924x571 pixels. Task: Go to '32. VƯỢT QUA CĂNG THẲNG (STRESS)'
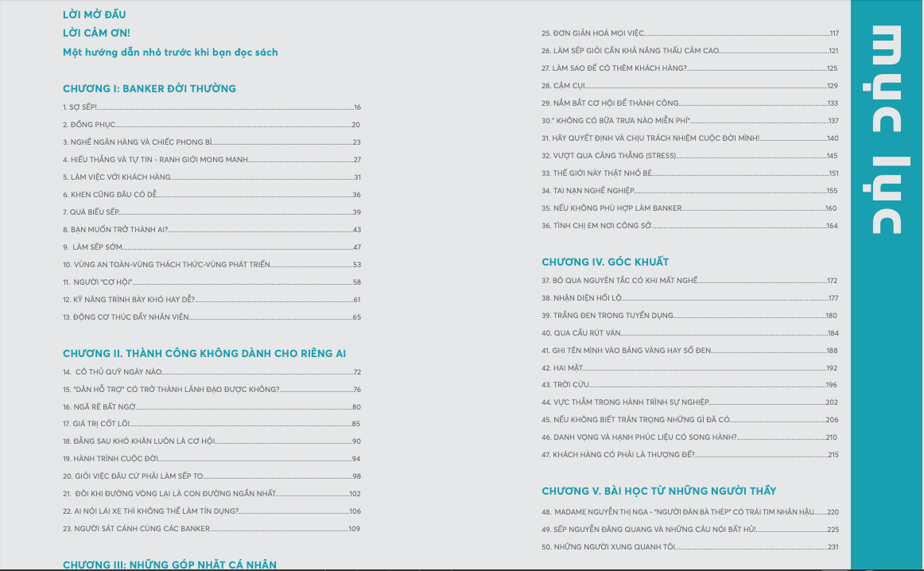609,156
